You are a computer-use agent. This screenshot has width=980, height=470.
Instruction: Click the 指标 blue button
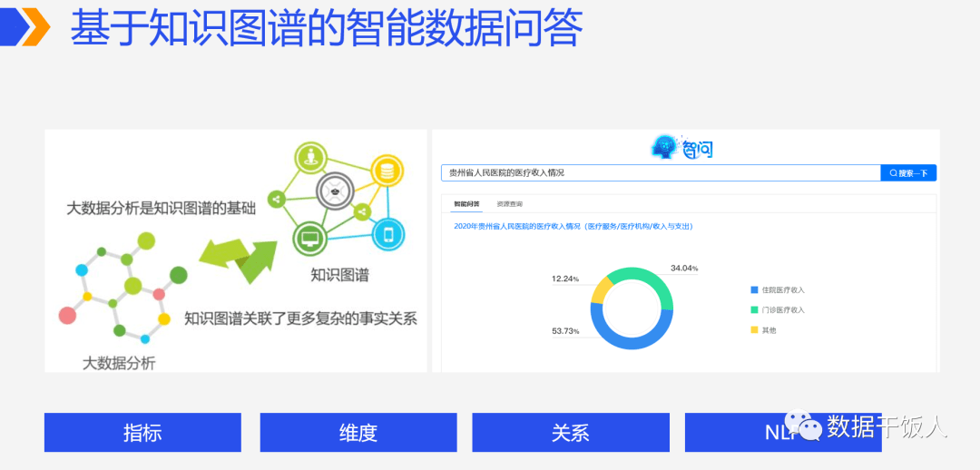[142, 433]
